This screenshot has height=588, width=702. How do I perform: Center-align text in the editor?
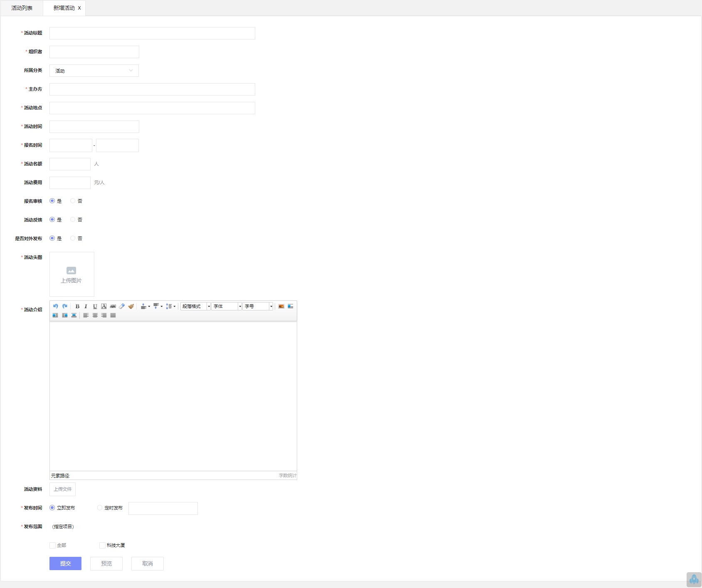(95, 315)
